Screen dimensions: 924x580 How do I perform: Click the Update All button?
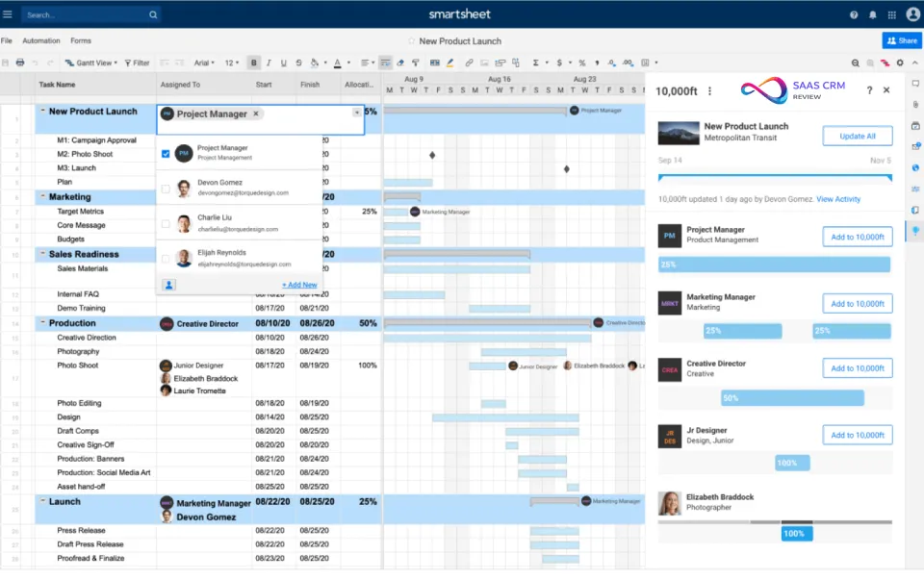tap(858, 136)
